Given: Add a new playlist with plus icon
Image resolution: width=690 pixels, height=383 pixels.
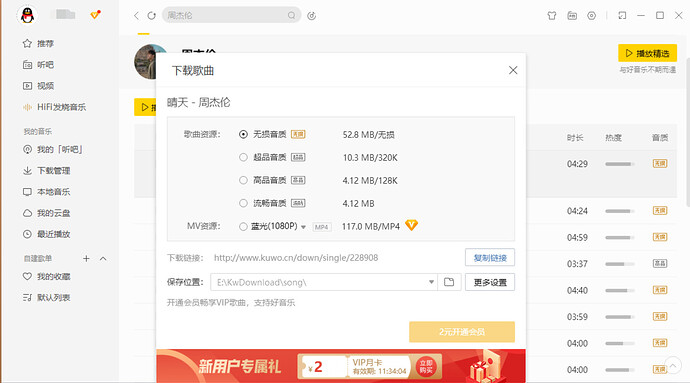Looking at the screenshot, I should [x=86, y=258].
